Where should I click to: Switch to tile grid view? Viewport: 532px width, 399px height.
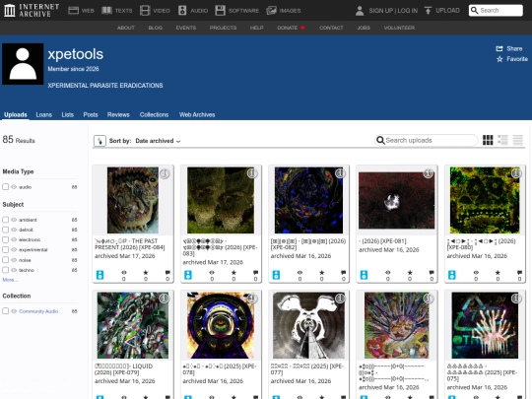coord(488,140)
